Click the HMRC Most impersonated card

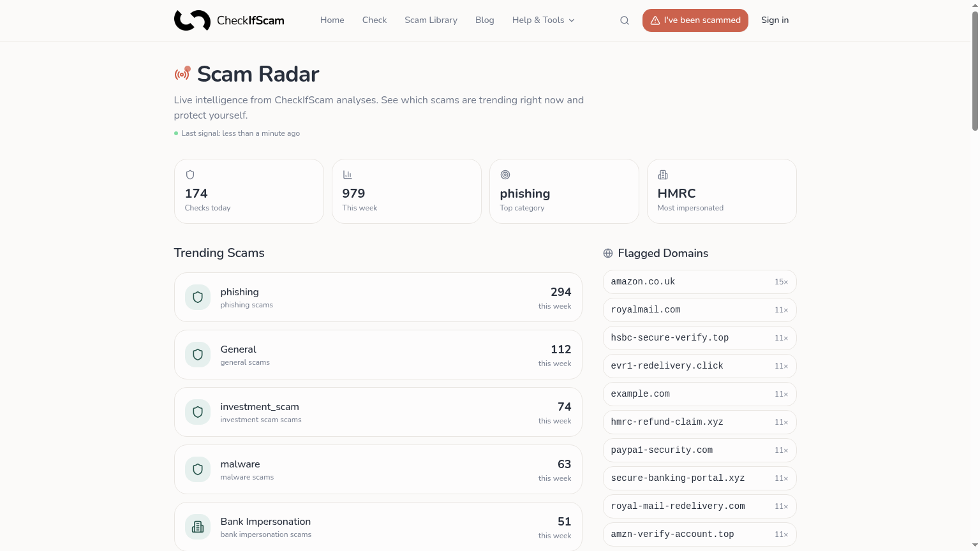click(x=722, y=191)
